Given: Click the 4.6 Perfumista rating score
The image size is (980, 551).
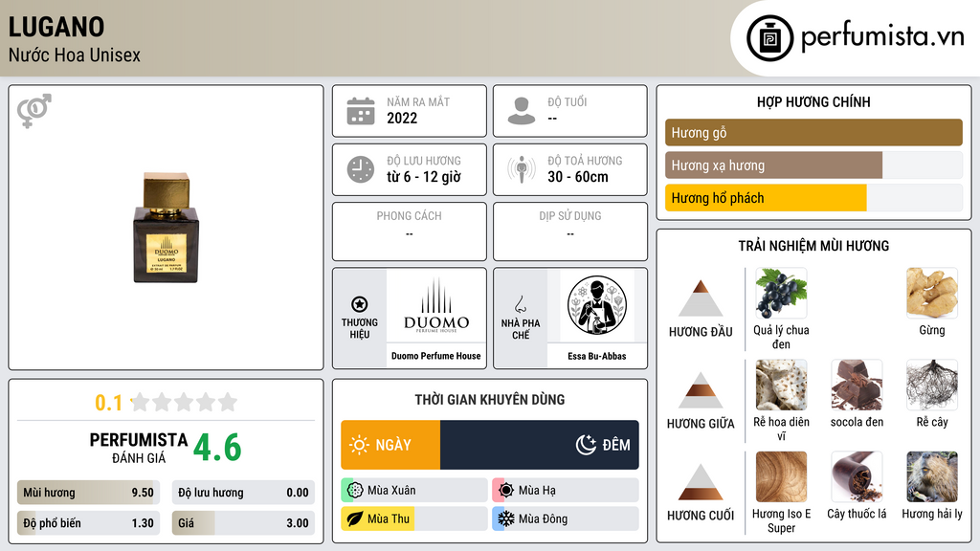Looking at the screenshot, I should point(217,448).
